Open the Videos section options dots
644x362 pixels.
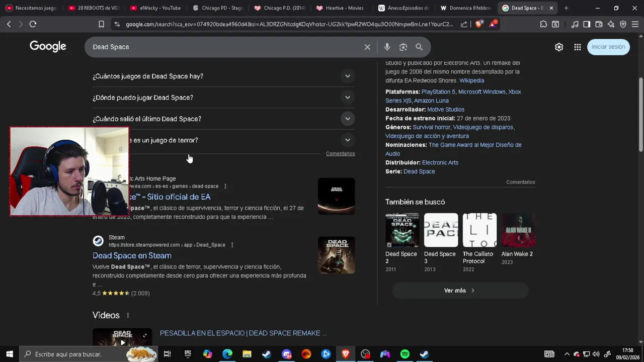(128, 315)
